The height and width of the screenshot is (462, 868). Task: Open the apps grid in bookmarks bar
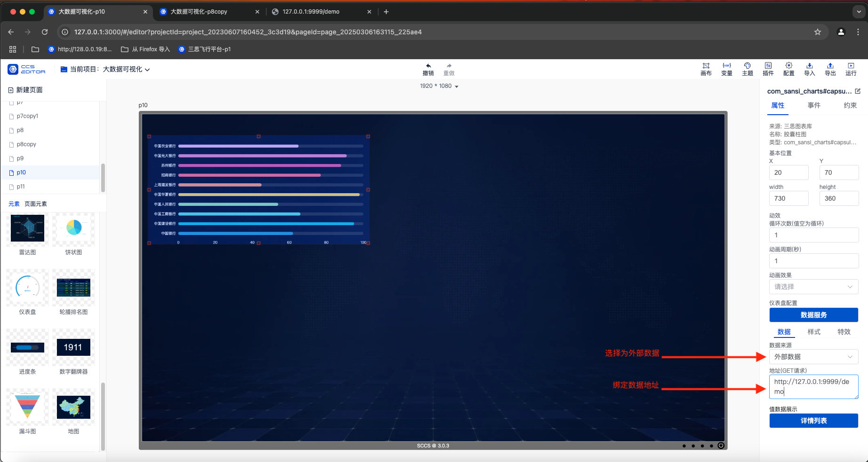(13, 49)
